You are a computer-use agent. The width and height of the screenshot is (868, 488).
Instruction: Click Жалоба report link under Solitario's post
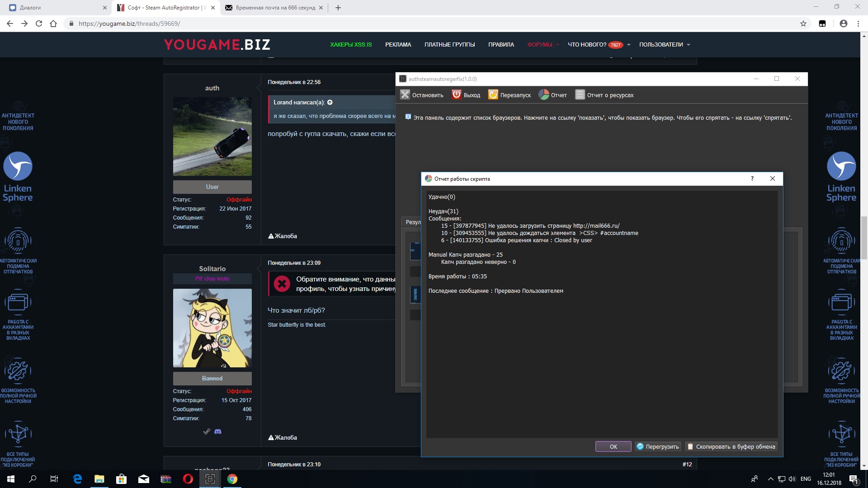click(x=283, y=437)
